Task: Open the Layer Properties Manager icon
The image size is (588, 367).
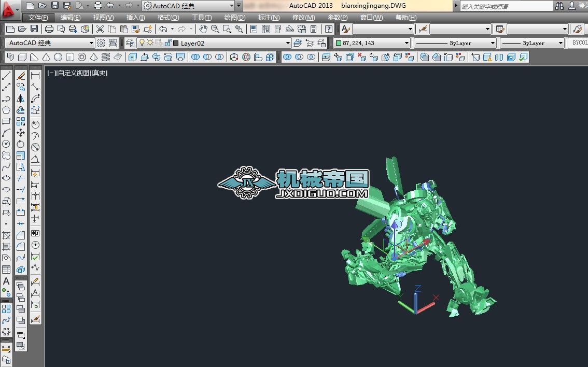Action: coord(130,43)
